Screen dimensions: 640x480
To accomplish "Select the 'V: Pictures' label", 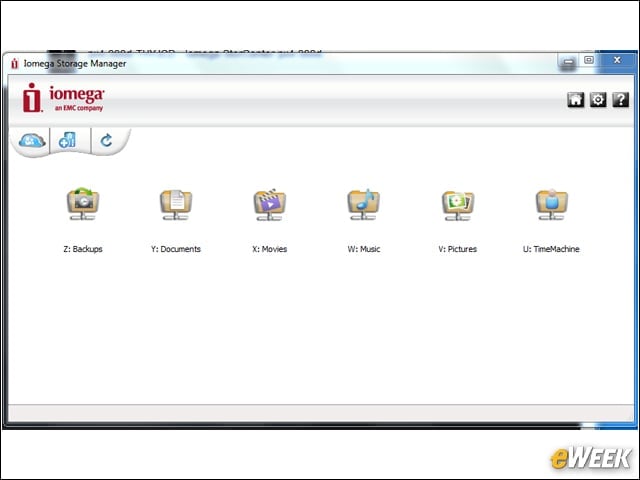I will [x=458, y=249].
